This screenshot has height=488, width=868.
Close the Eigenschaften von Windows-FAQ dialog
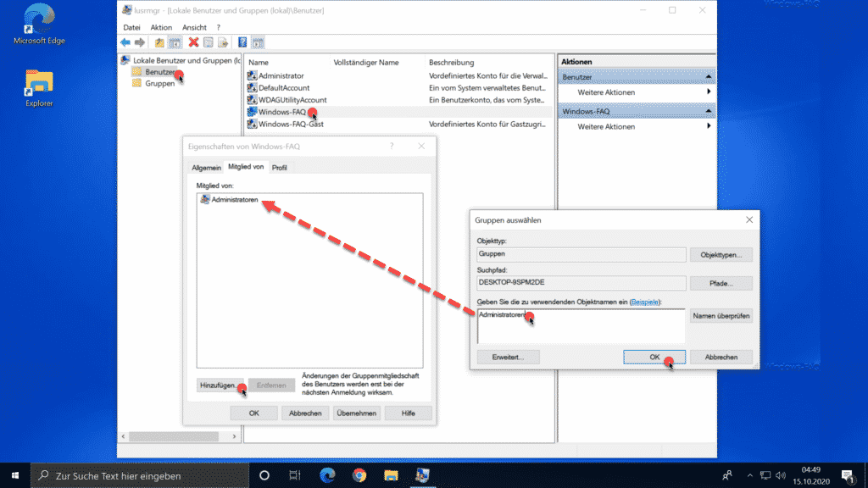tap(421, 146)
